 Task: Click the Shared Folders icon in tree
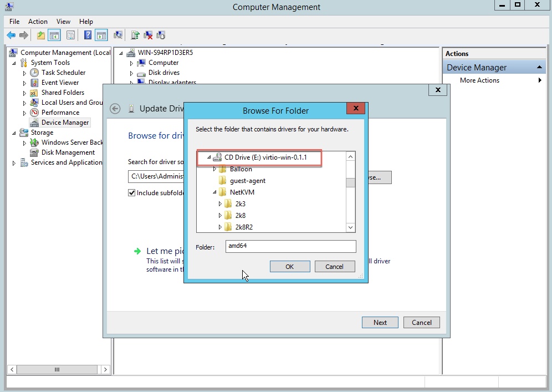[x=34, y=93]
